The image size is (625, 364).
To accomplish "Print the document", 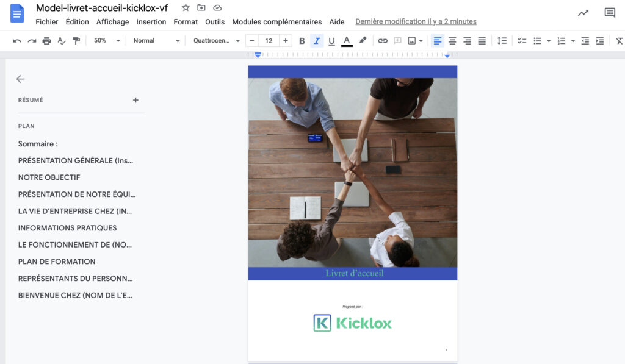I will (x=46, y=41).
